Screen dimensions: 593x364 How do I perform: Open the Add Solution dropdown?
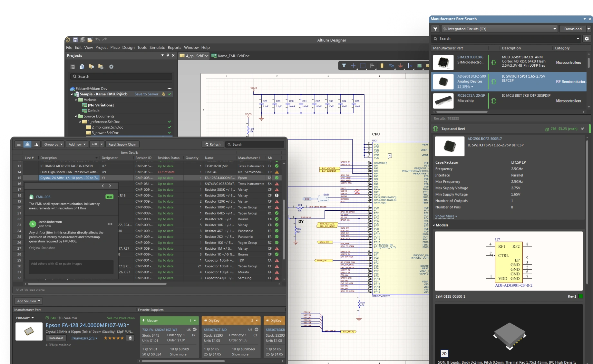[x=28, y=301]
